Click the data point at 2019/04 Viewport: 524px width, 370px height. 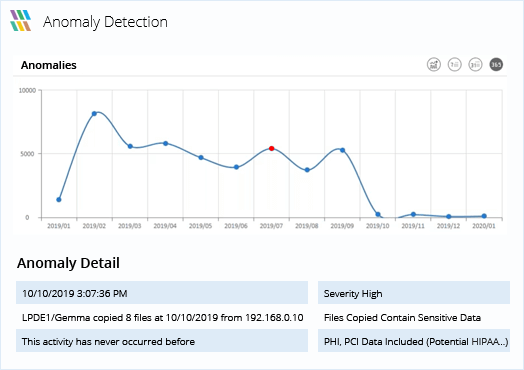(165, 143)
